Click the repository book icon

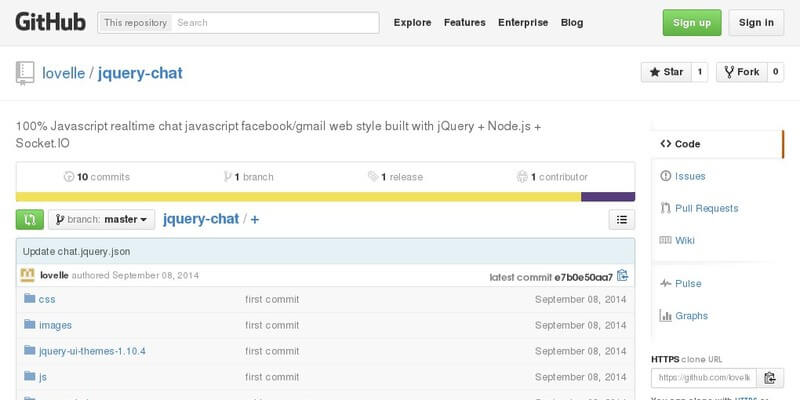pyautogui.click(x=25, y=73)
